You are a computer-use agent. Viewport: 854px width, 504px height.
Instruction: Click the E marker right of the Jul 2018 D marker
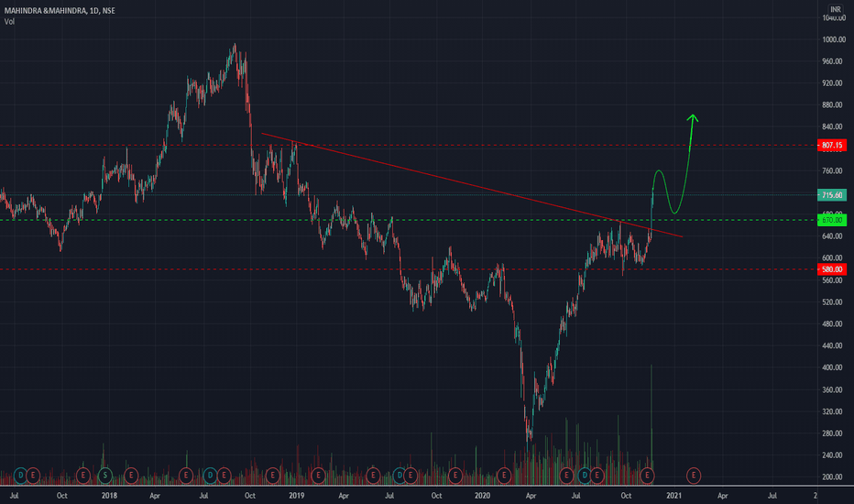224,476
